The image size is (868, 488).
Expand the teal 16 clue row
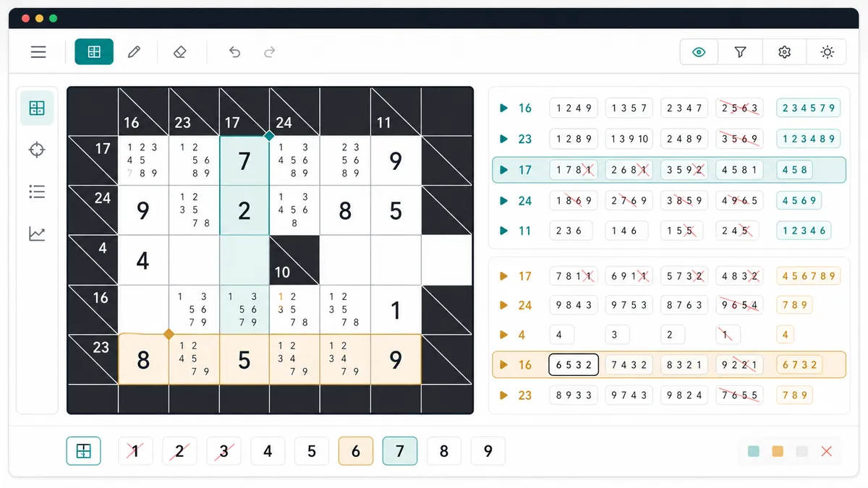coord(504,108)
